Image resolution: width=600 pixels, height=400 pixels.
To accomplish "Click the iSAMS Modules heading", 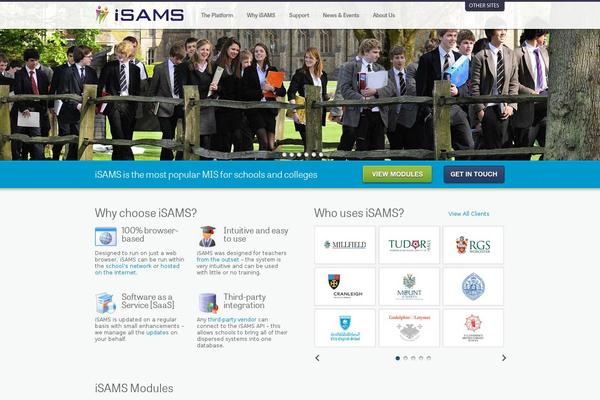I will (x=134, y=388).
